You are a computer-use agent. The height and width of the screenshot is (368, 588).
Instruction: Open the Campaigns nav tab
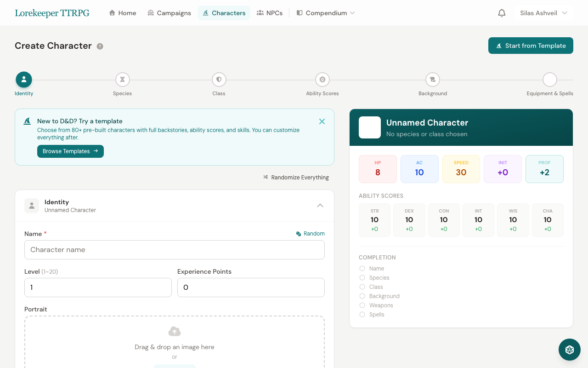click(x=169, y=13)
